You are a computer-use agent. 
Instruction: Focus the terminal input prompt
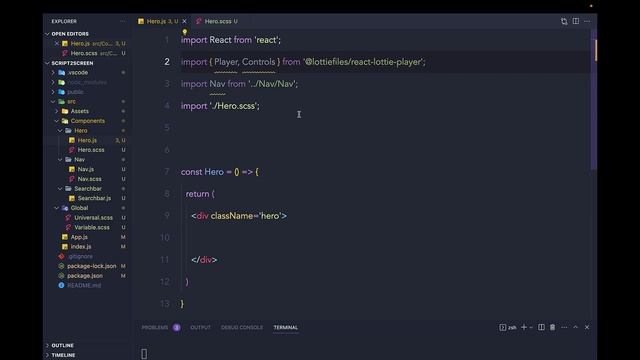pyautogui.click(x=144, y=353)
